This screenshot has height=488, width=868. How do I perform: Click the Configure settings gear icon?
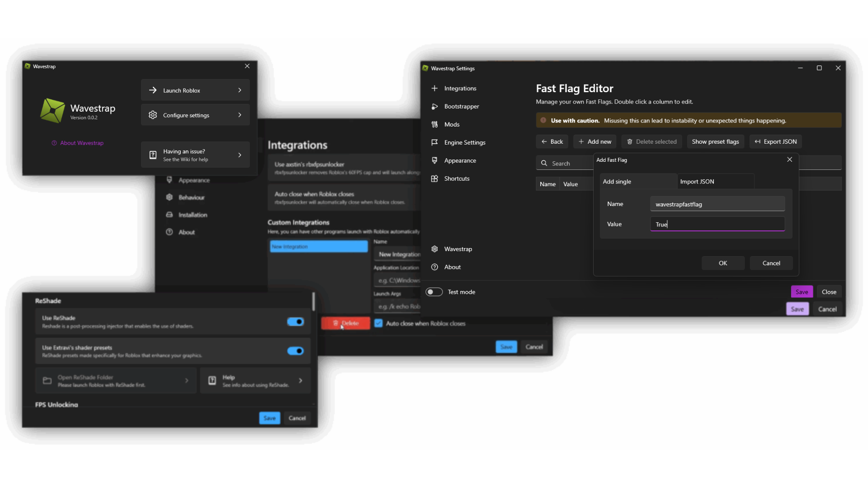pos(153,115)
